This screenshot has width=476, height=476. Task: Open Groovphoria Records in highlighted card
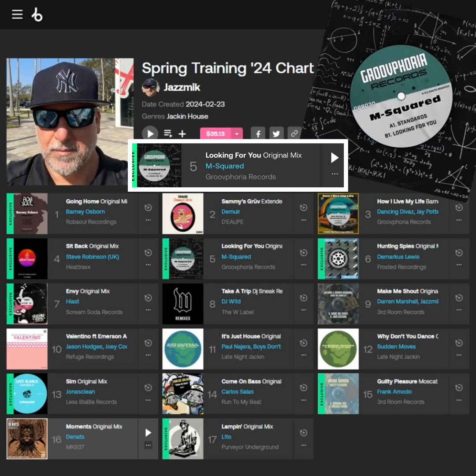(241, 177)
